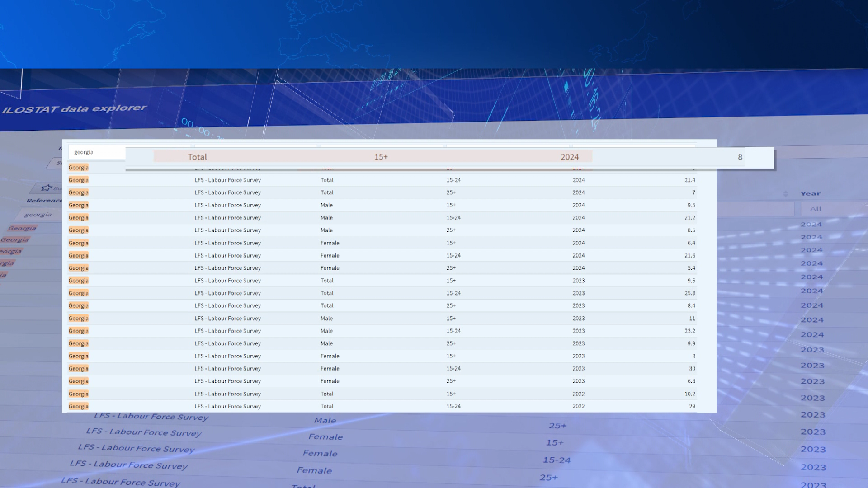Click the 10.2 value for 2022
The width and height of the screenshot is (868, 488).
689,394
